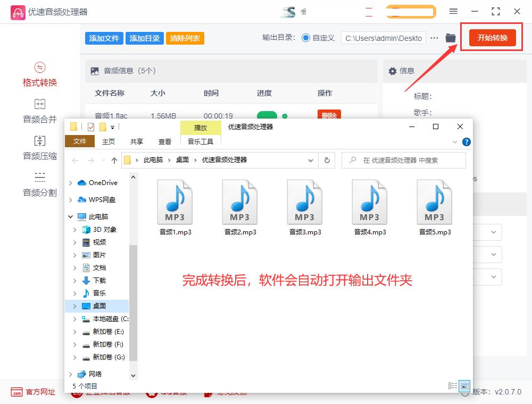The width and height of the screenshot is (532, 404).
Task: Toggle large icons view in Explorer status bar
Action: tap(465, 385)
